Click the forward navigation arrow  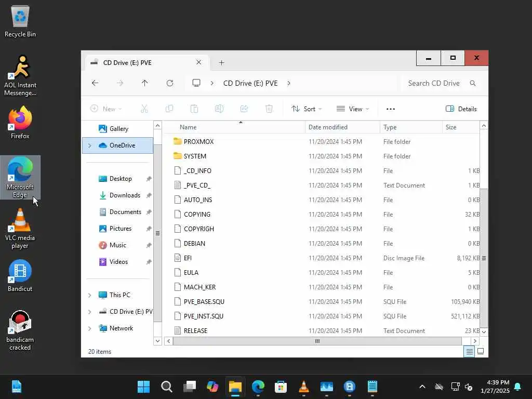coord(120,83)
